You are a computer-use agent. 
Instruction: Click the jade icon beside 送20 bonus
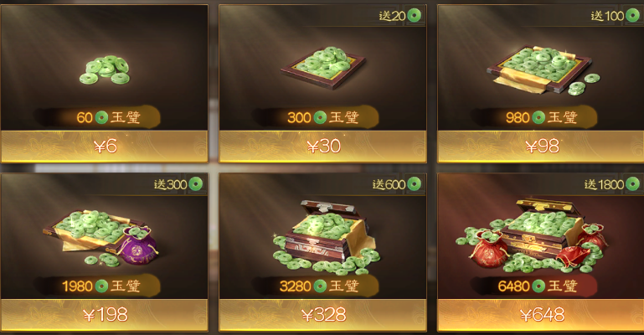pos(414,16)
